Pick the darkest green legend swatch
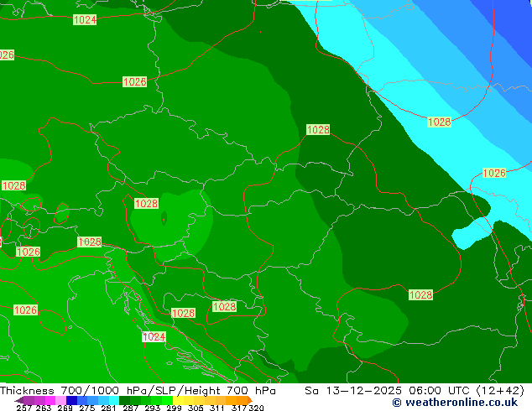 tap(124, 400)
